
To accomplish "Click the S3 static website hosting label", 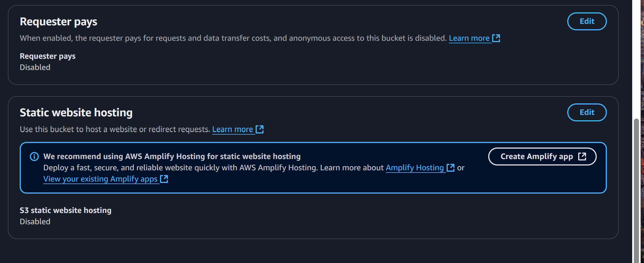I will point(66,210).
